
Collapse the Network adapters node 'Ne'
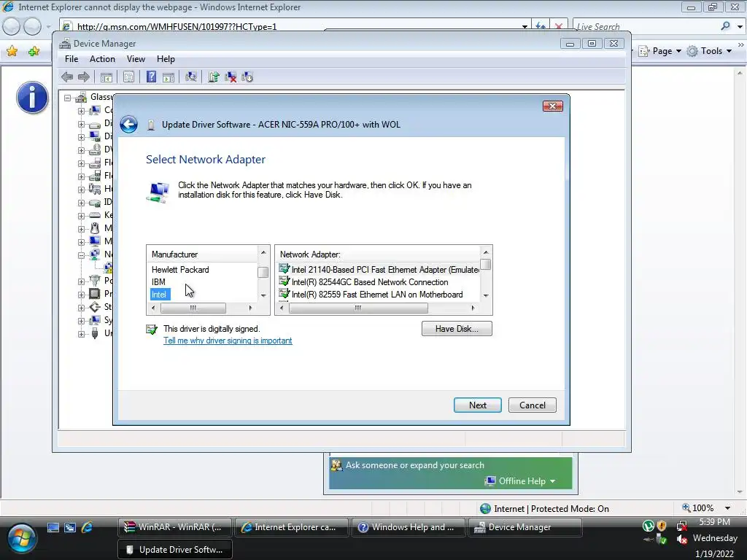coord(81,255)
